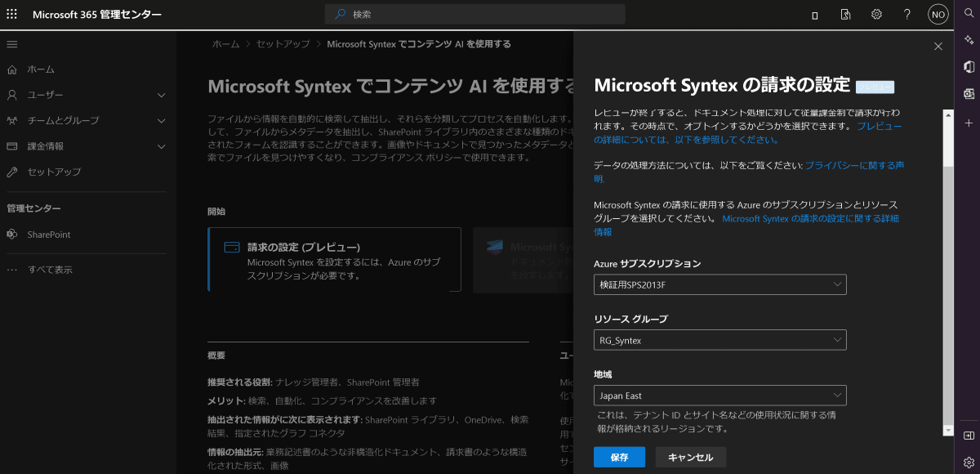Click the 検索 search field
This screenshot has width=980, height=474.
click(x=475, y=15)
